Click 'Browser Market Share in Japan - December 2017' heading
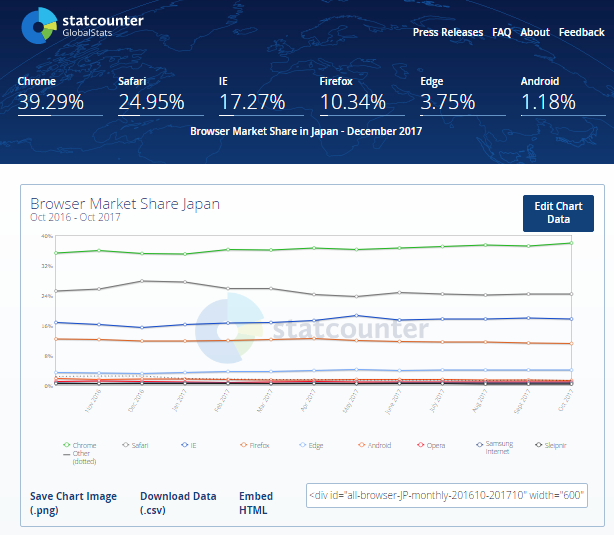Viewport: 614px width, 535px height. 306,131
